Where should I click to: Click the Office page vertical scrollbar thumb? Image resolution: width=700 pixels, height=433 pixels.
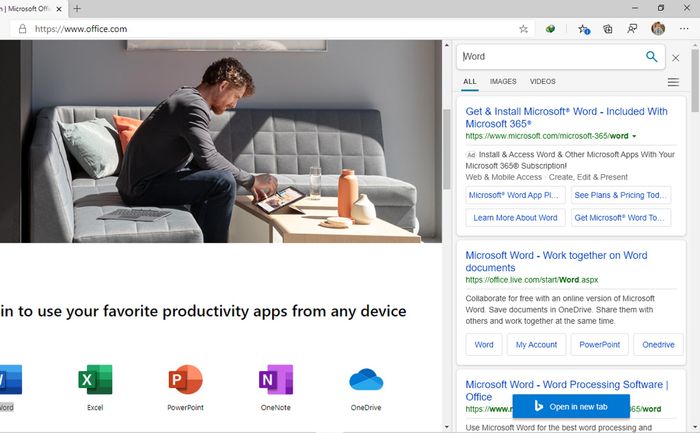pyautogui.click(x=446, y=150)
